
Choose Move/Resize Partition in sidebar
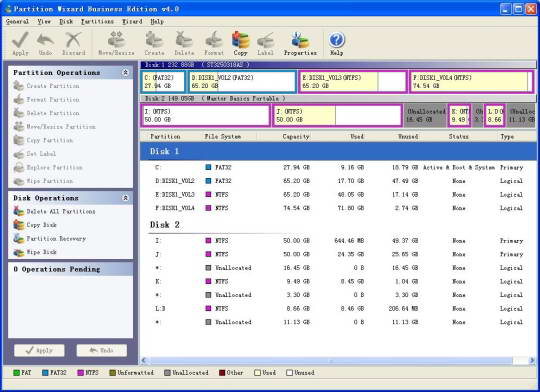coord(54,127)
